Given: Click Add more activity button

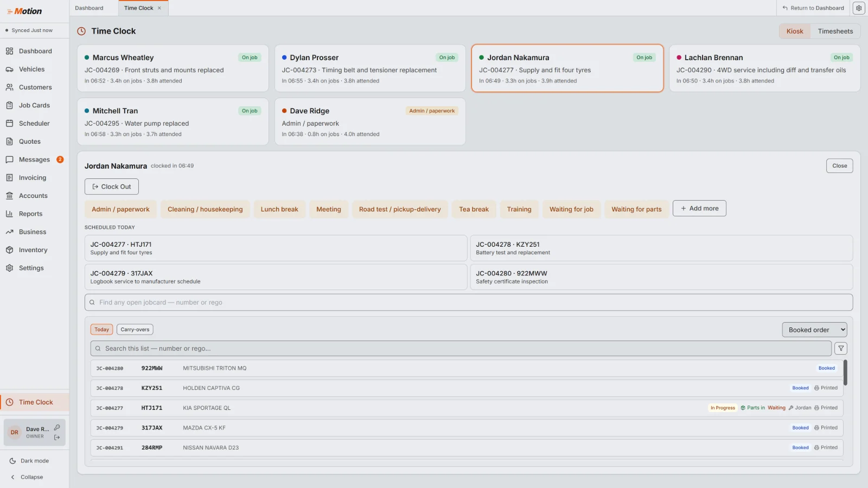Looking at the screenshot, I should point(699,208).
